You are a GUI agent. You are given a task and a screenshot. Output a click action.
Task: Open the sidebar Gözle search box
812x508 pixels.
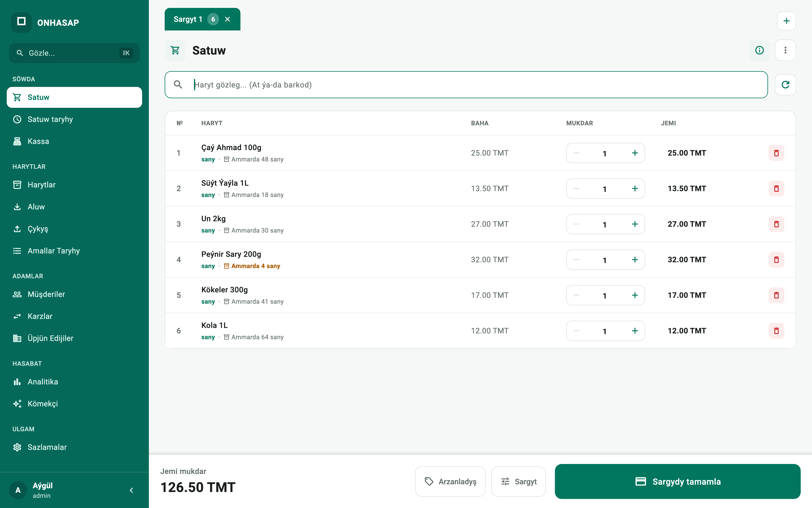(x=74, y=53)
